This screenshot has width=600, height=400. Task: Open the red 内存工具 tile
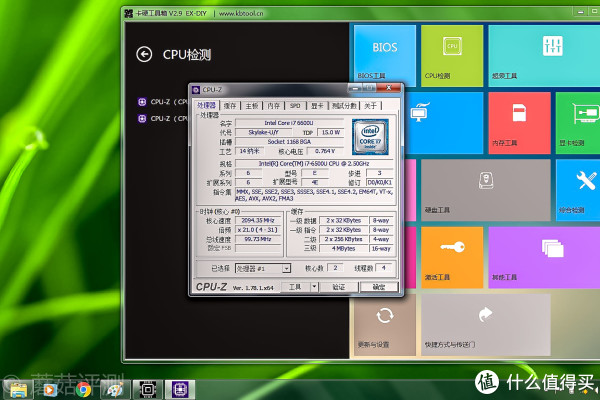point(519,123)
